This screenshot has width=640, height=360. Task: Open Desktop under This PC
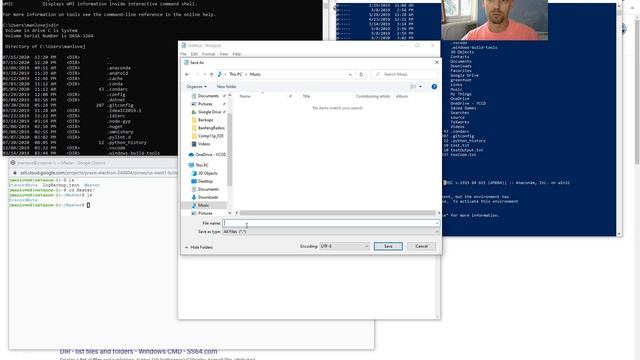click(x=205, y=181)
